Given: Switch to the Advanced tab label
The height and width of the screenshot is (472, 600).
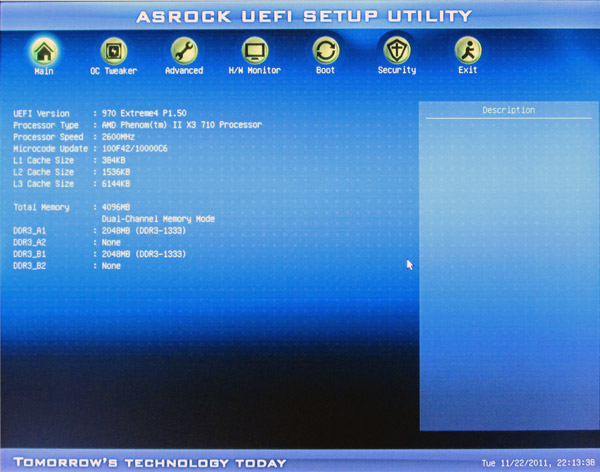Looking at the screenshot, I should [x=184, y=70].
